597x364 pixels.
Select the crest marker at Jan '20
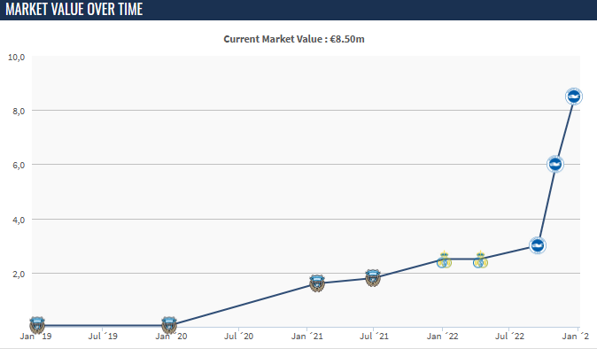169,324
